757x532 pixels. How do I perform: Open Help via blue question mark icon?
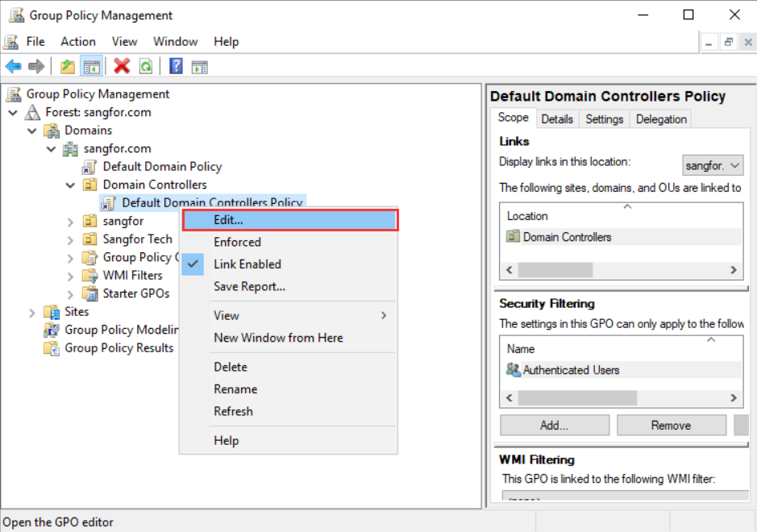pos(176,67)
